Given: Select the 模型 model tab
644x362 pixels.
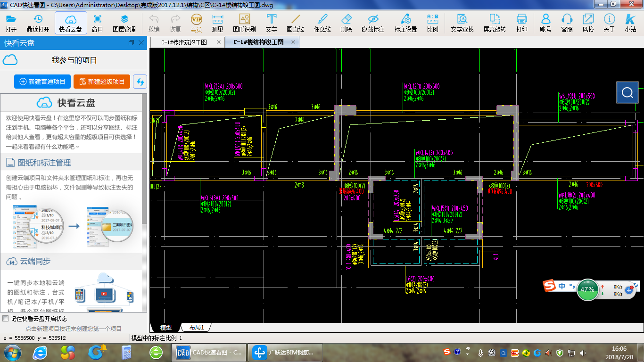Looking at the screenshot, I should (166, 327).
